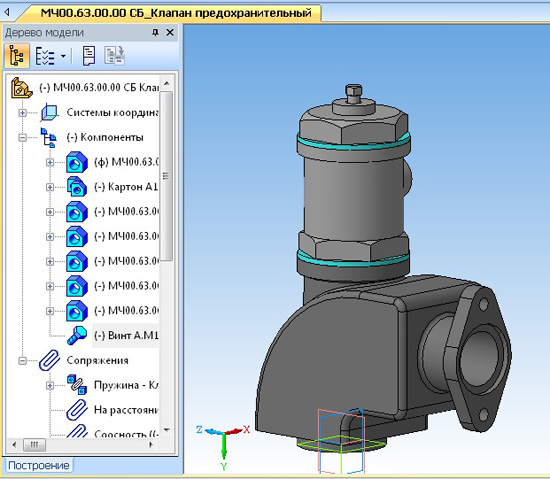Select the root assembly icon
The height and width of the screenshot is (479, 550).
21,88
